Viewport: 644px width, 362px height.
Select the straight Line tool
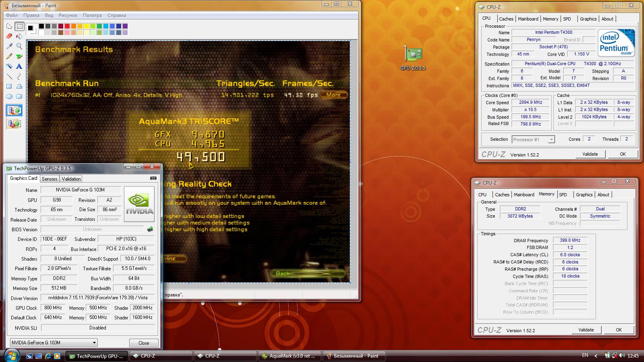(9, 76)
